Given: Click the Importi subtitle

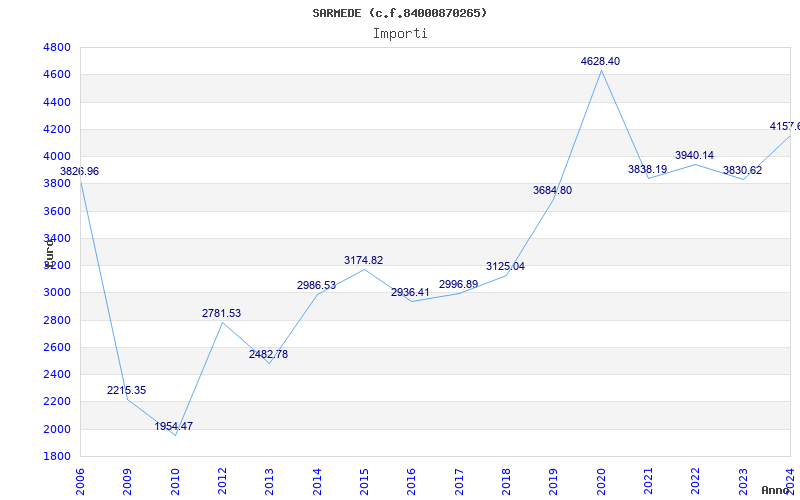Looking at the screenshot, I should tap(400, 34).
